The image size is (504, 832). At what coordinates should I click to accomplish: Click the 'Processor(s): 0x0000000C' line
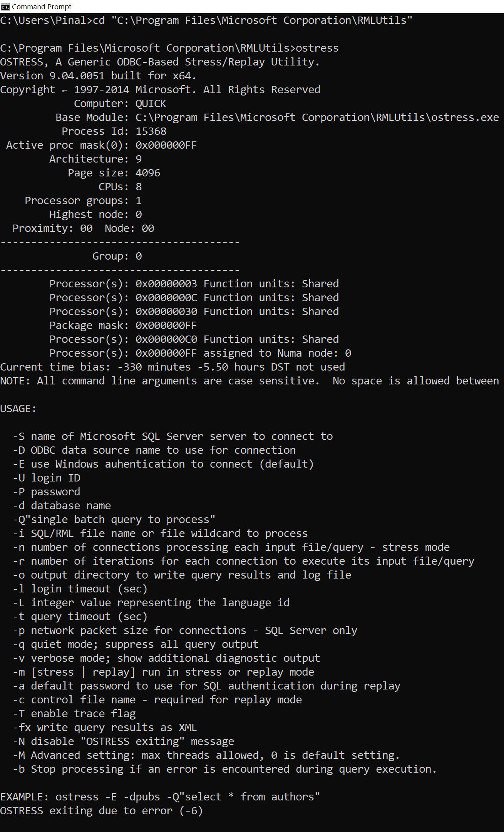pos(194,298)
